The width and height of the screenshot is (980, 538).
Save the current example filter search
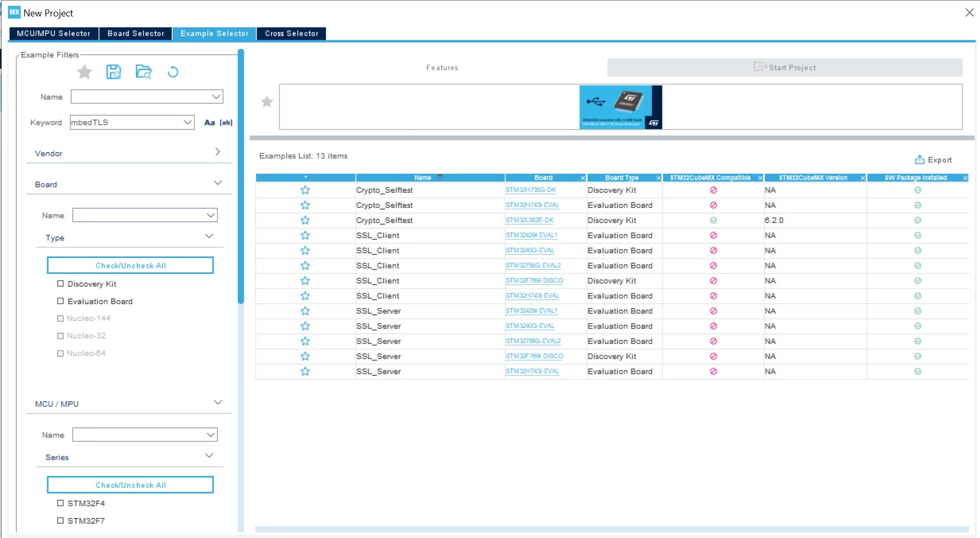click(x=114, y=72)
